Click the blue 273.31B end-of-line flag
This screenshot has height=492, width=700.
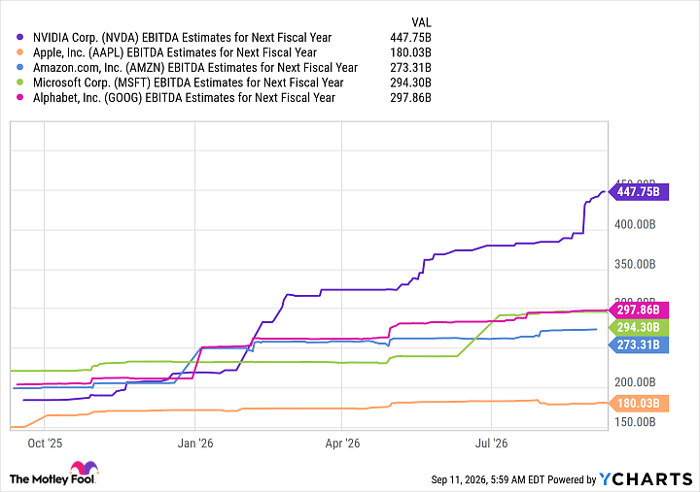click(639, 345)
